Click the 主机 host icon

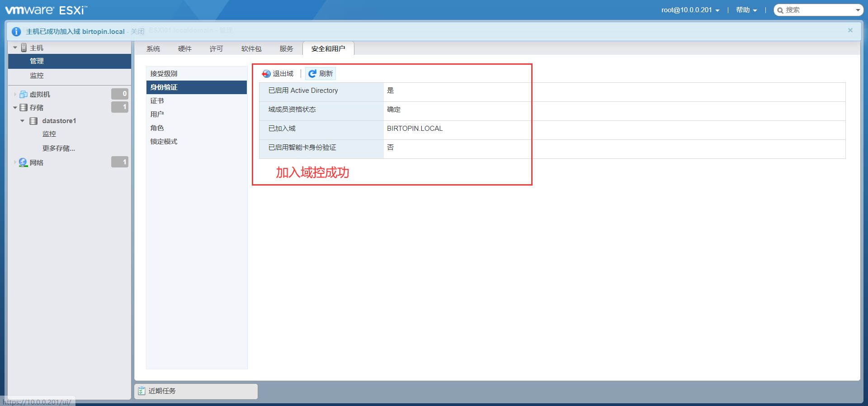pos(24,48)
